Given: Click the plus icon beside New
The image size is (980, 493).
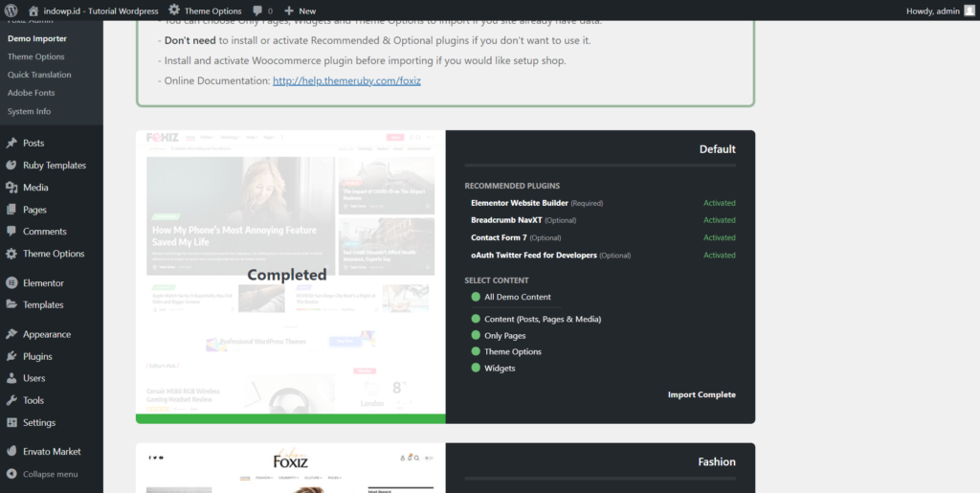Looking at the screenshot, I should tap(289, 11).
